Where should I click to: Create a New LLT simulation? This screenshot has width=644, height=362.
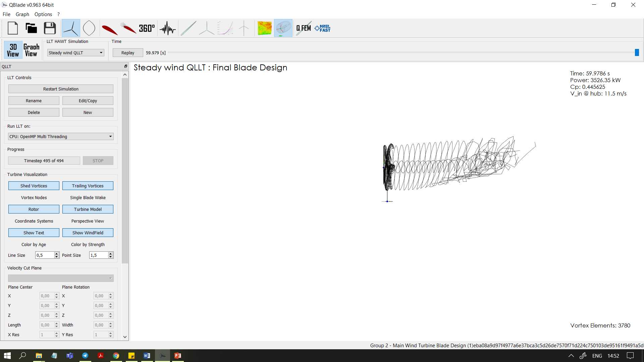(88, 112)
